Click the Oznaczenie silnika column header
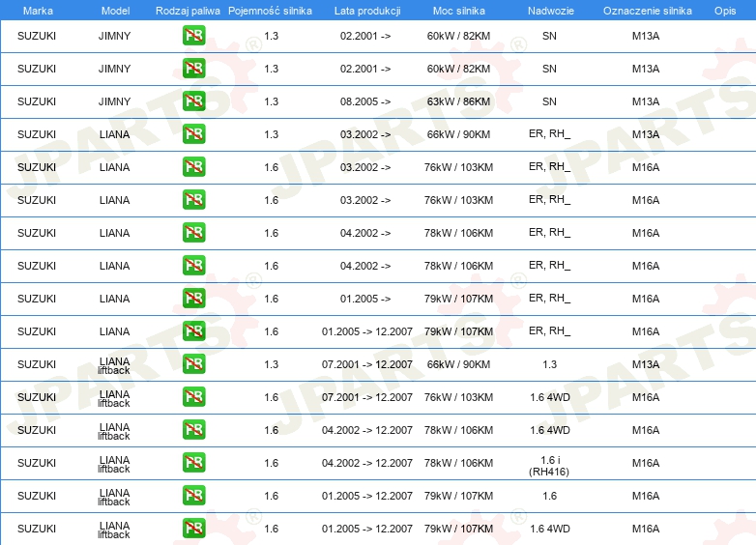The height and width of the screenshot is (545, 756). 647,11
